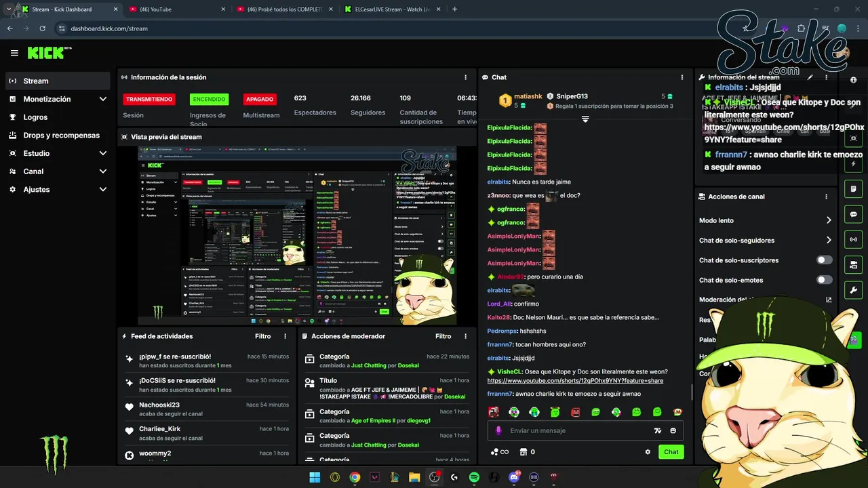Open Moderación external link icon
The height and width of the screenshot is (488, 868).
(x=829, y=300)
